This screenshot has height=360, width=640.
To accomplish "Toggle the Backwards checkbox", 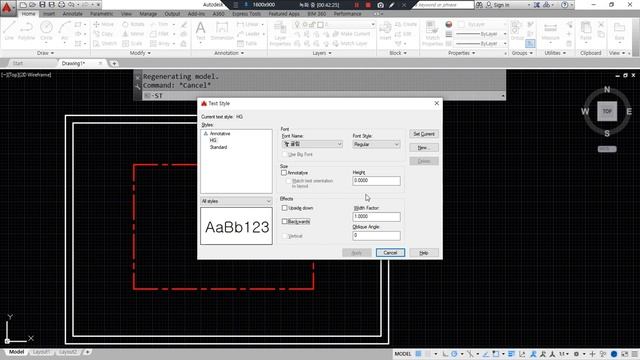I will 284,221.
